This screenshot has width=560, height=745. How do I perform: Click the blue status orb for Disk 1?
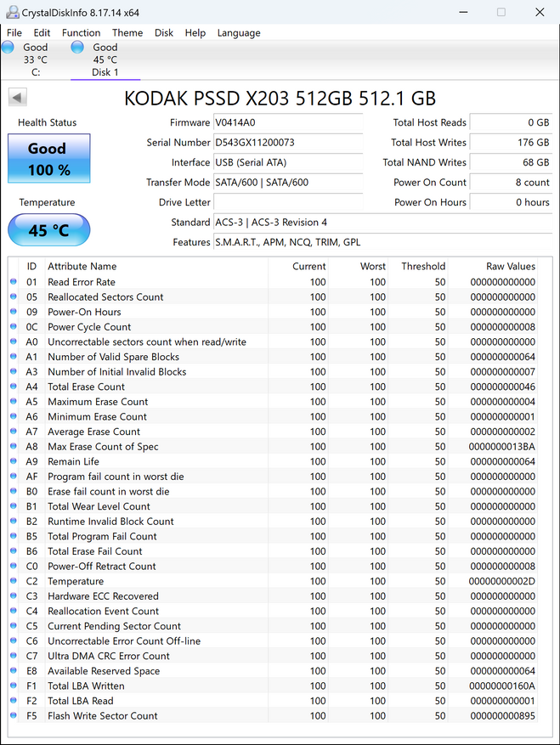click(77, 48)
